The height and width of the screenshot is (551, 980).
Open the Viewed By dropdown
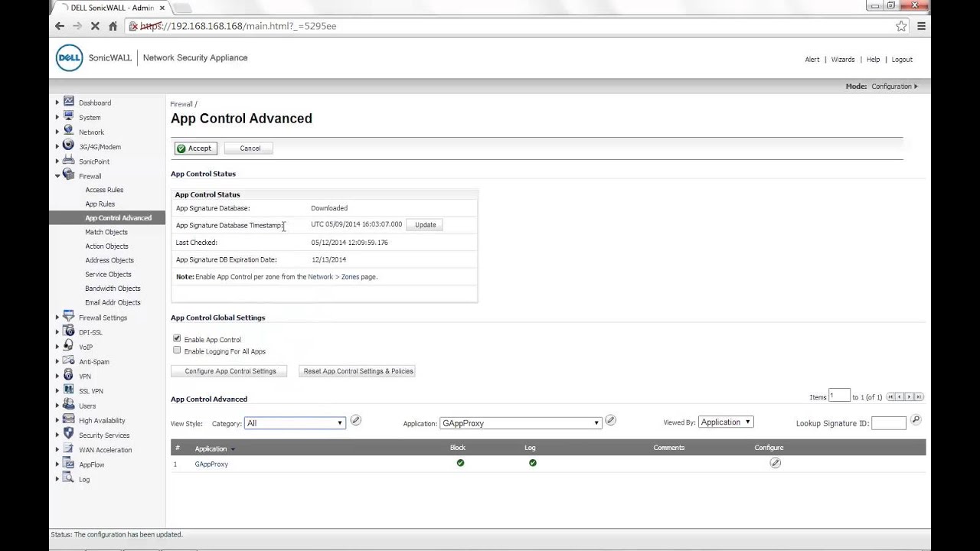726,422
